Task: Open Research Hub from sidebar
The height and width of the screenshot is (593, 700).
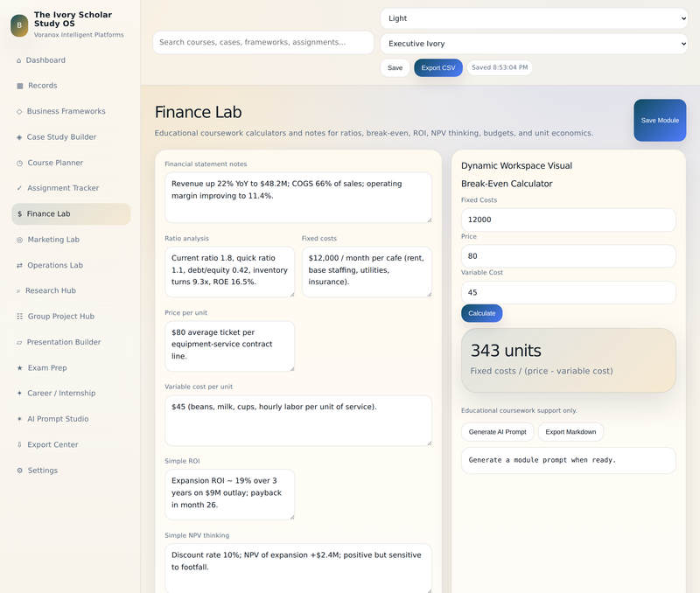Action: coord(71,291)
